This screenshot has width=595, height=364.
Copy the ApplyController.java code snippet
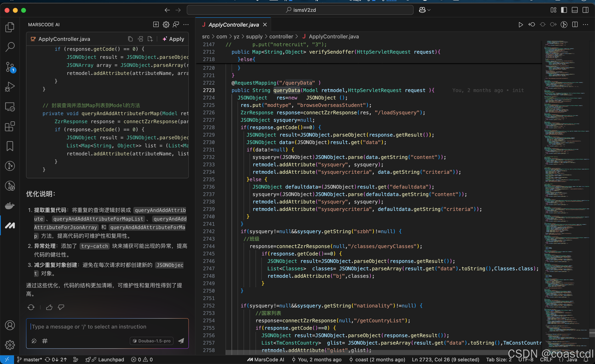point(130,39)
